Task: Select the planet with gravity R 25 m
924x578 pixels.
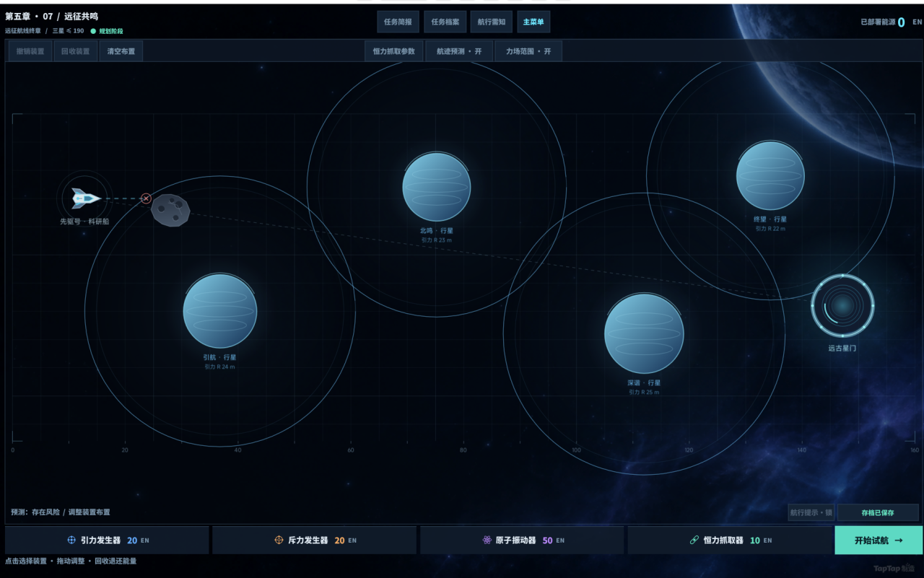Action: (x=644, y=333)
